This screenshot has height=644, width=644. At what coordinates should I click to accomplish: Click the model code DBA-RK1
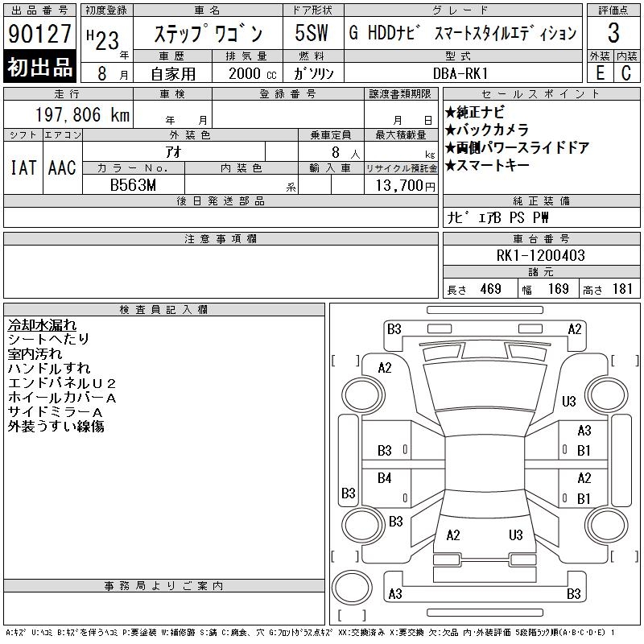coord(460,74)
